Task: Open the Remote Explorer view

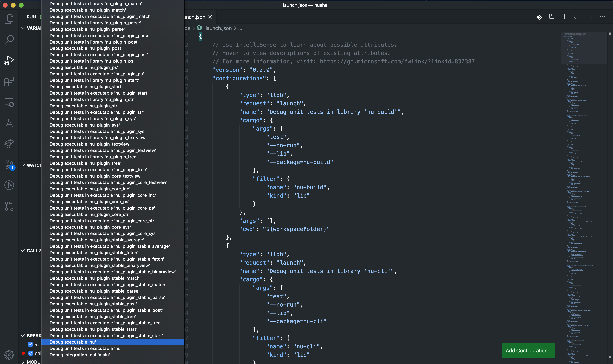Action: [x=9, y=102]
